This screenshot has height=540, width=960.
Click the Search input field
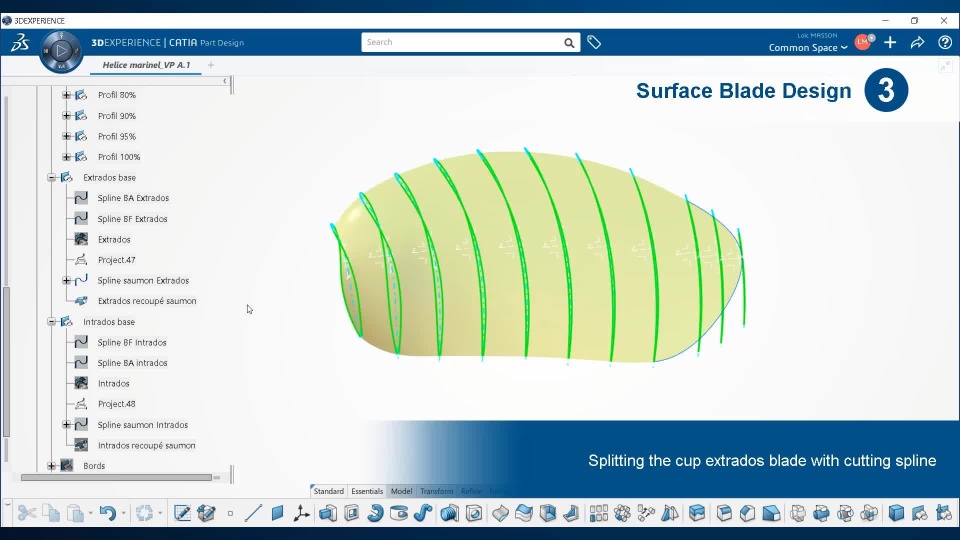click(x=462, y=42)
